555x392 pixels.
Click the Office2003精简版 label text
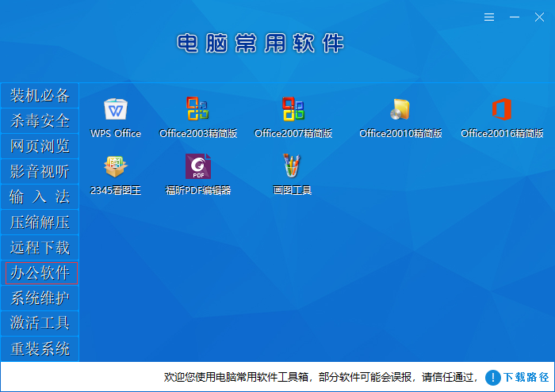(x=198, y=133)
